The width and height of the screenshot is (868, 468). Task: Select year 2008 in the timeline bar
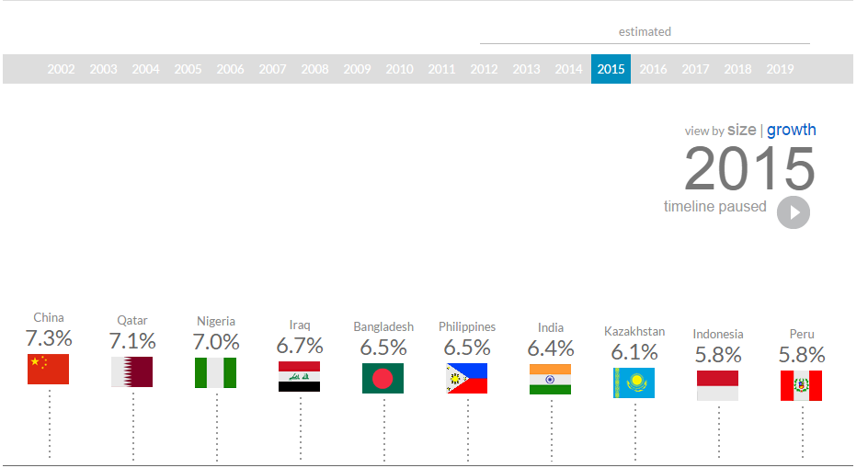point(315,69)
